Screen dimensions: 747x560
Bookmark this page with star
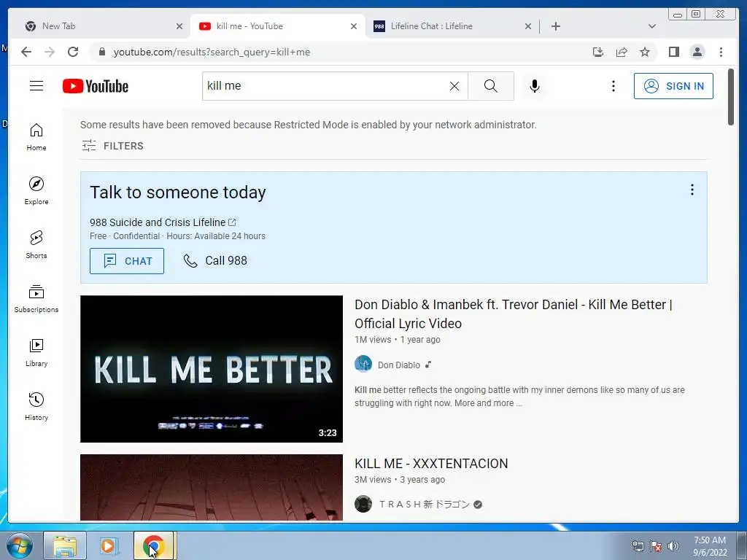coord(645,52)
